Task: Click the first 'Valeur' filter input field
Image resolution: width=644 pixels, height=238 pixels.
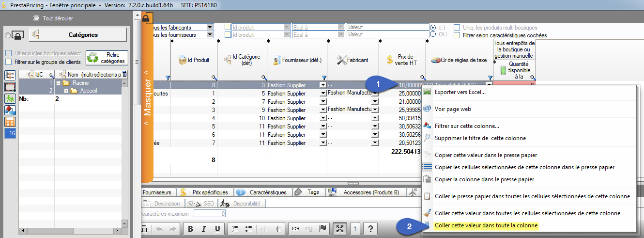Action: (x=387, y=28)
